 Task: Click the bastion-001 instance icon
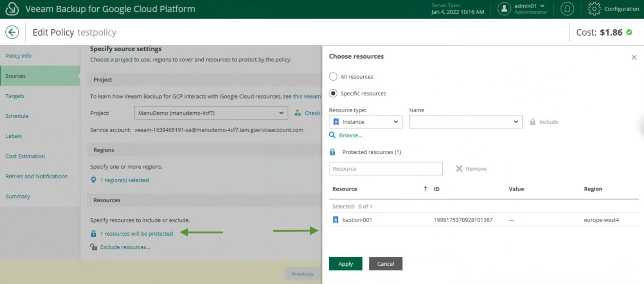tap(335, 220)
